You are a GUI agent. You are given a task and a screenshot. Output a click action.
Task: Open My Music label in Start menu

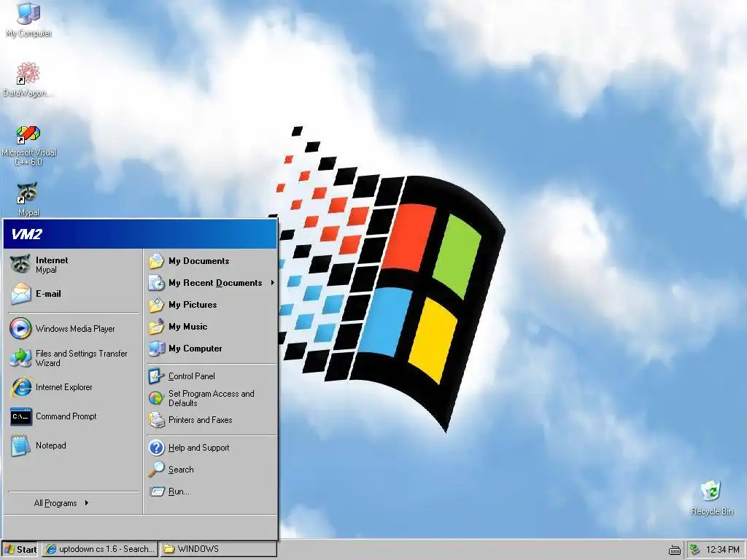(187, 327)
